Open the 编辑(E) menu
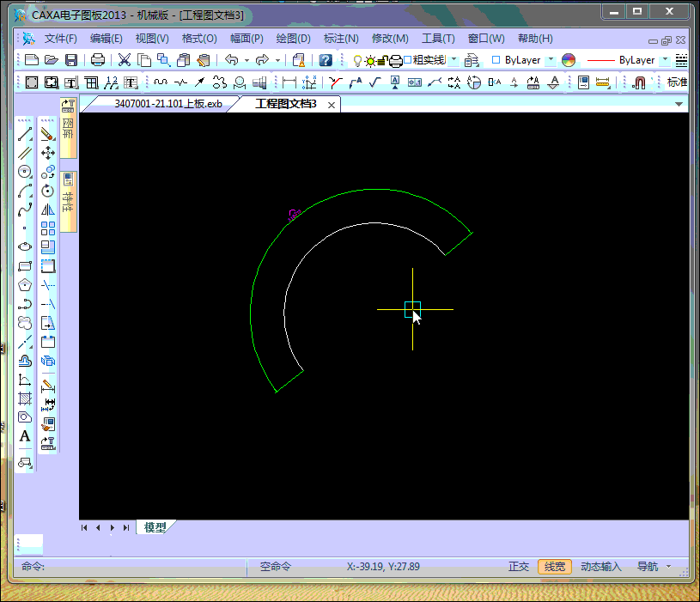Image resolution: width=700 pixels, height=602 pixels. [x=107, y=39]
